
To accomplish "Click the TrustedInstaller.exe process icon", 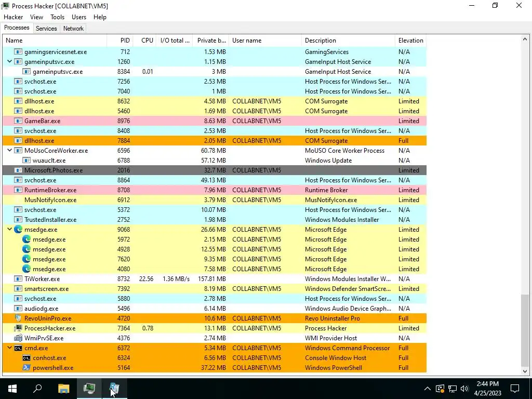I will click(18, 220).
